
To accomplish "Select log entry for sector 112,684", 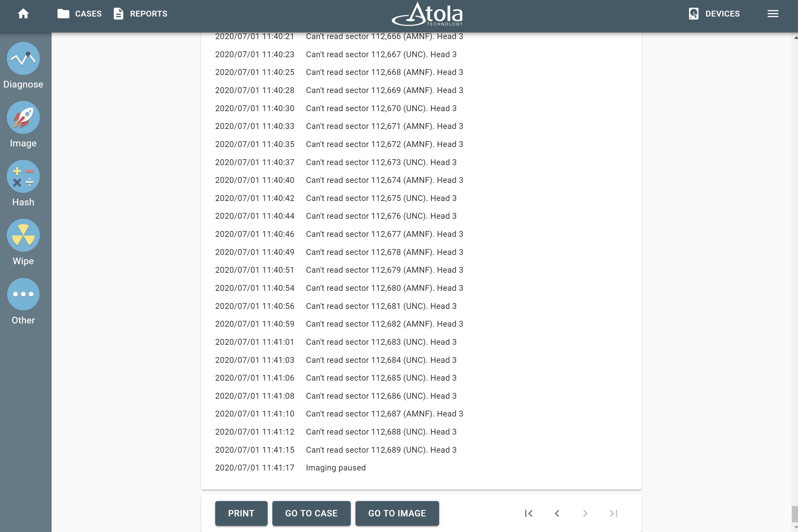I will point(336,360).
